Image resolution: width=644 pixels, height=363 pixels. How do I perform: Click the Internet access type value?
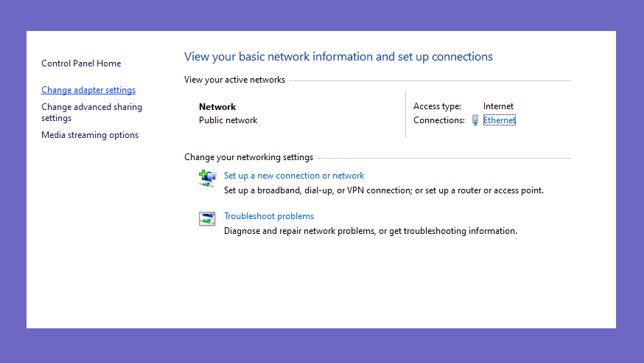pyautogui.click(x=498, y=106)
